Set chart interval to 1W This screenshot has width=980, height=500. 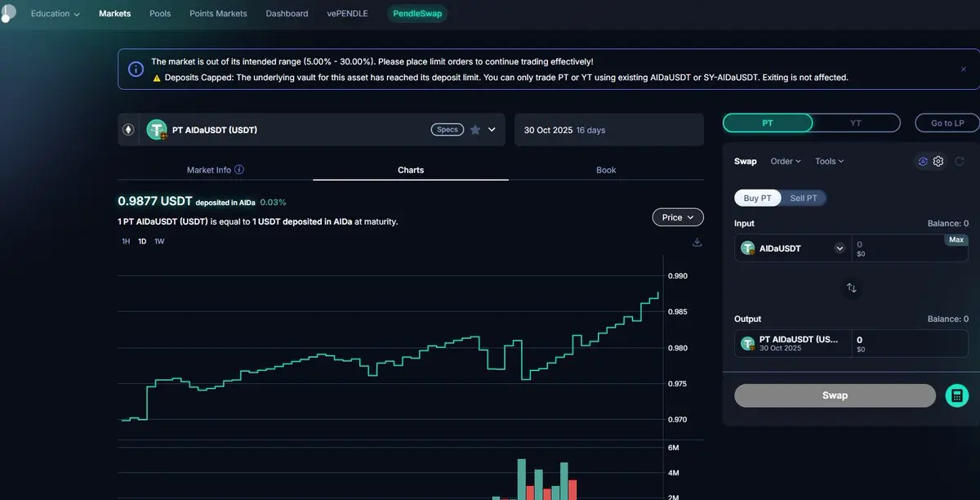[159, 241]
